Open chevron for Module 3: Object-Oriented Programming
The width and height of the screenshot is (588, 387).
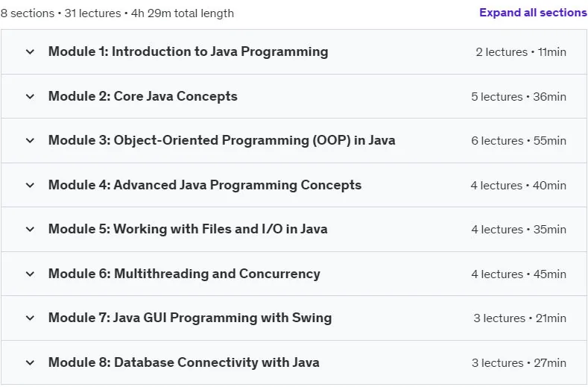[30, 140]
